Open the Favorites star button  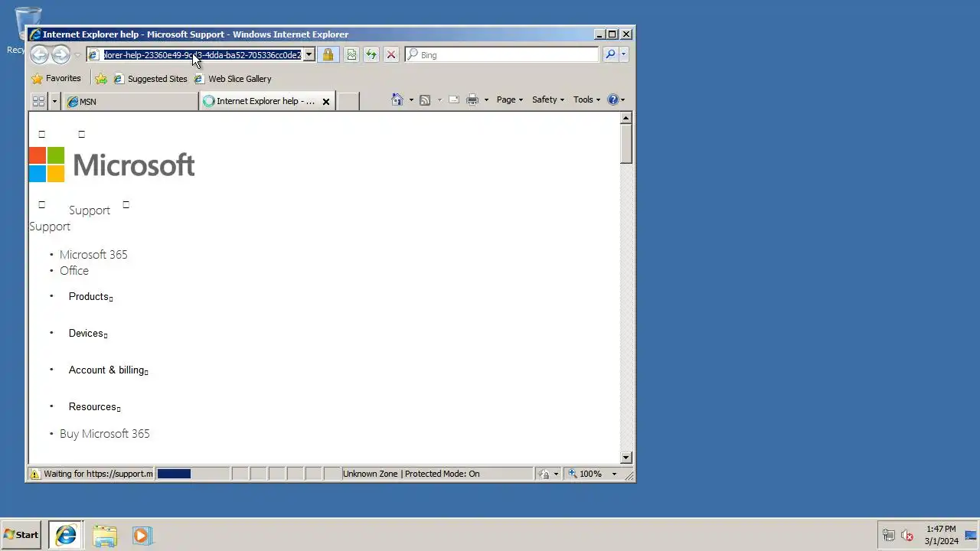point(56,78)
